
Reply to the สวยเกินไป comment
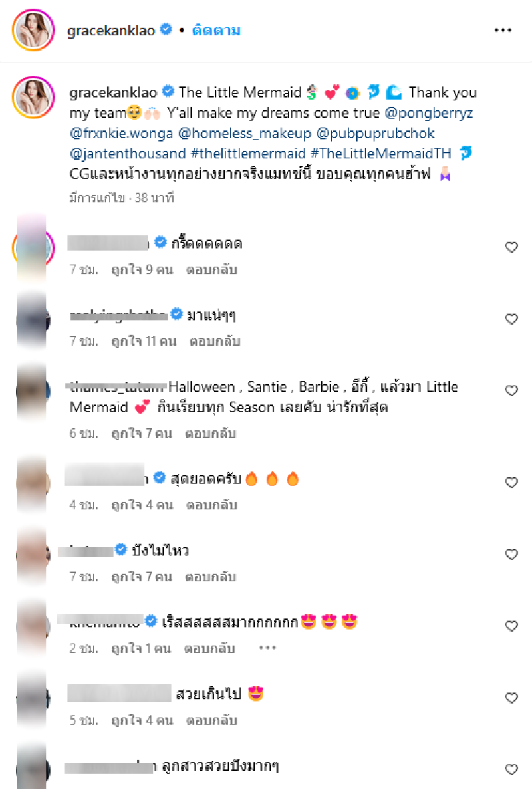tap(211, 720)
